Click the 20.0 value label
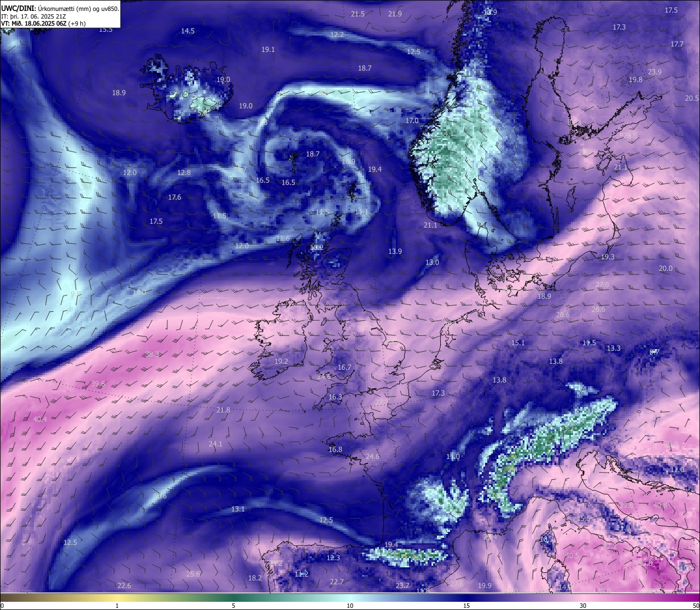700x610 pixels. (x=666, y=268)
